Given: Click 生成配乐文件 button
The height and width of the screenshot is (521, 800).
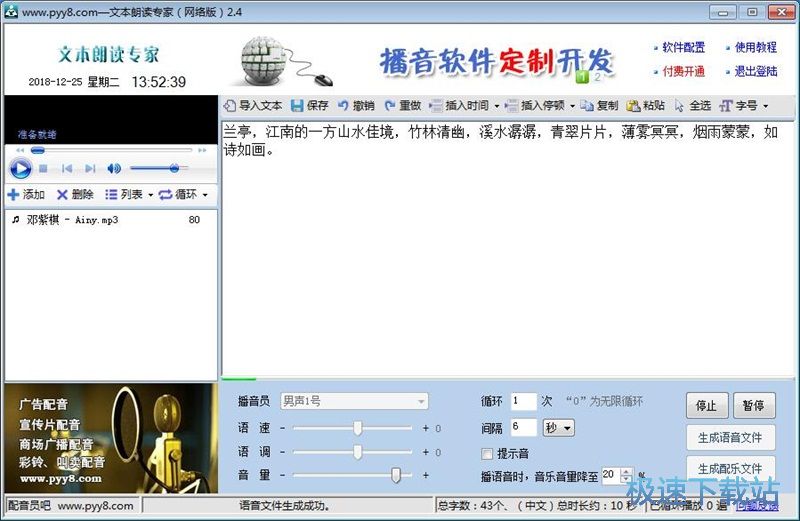Looking at the screenshot, I should (x=730, y=468).
